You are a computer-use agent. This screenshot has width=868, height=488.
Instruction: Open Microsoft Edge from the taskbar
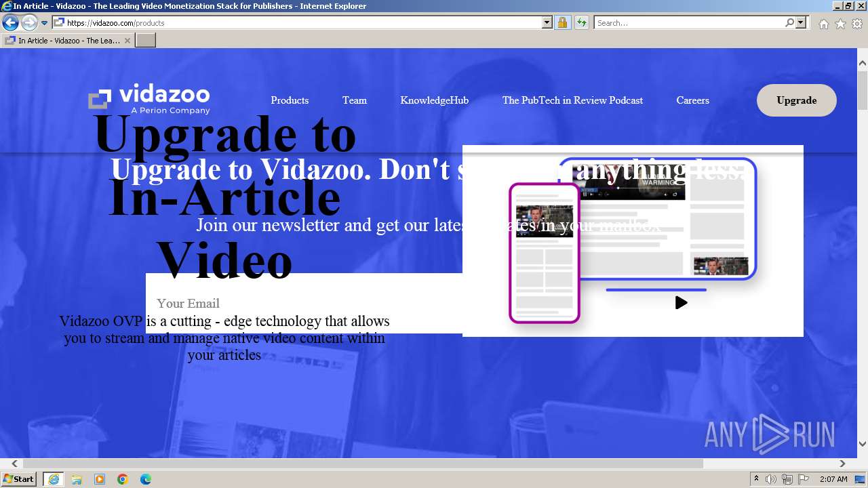[x=146, y=479]
